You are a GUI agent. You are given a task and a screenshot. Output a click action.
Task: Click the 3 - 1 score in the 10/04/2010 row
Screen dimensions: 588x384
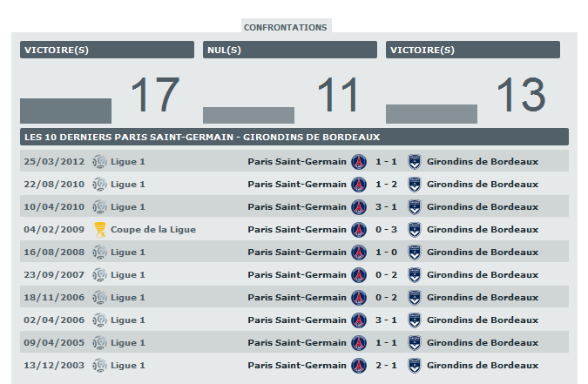coord(387,206)
